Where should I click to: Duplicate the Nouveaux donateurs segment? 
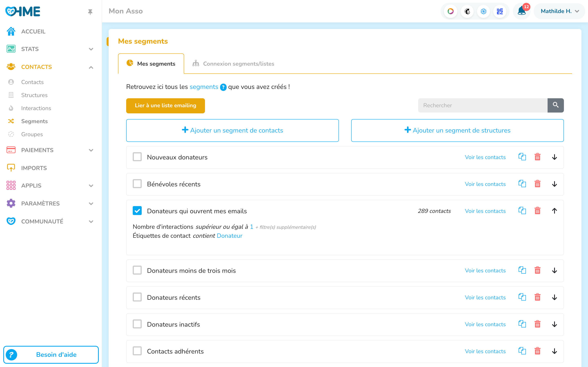522,157
